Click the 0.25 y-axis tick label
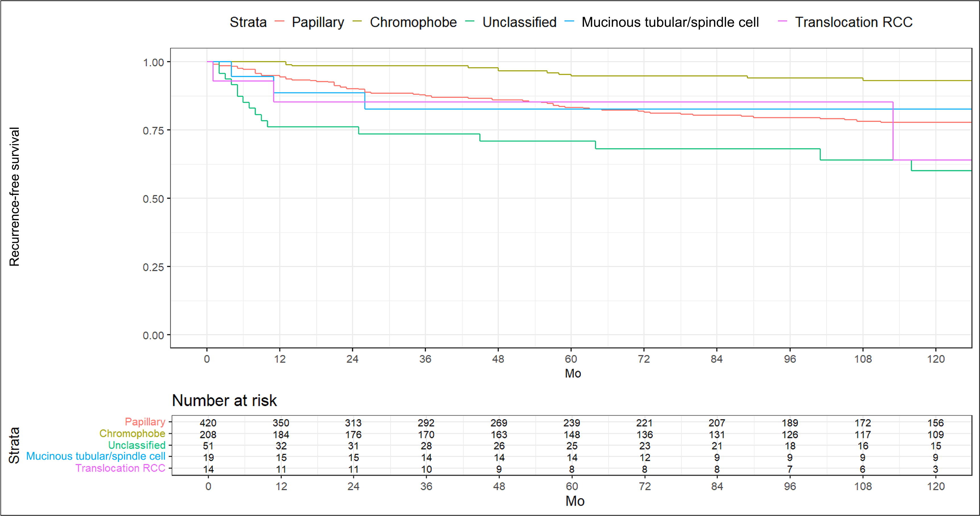The height and width of the screenshot is (516, 980). click(x=153, y=267)
